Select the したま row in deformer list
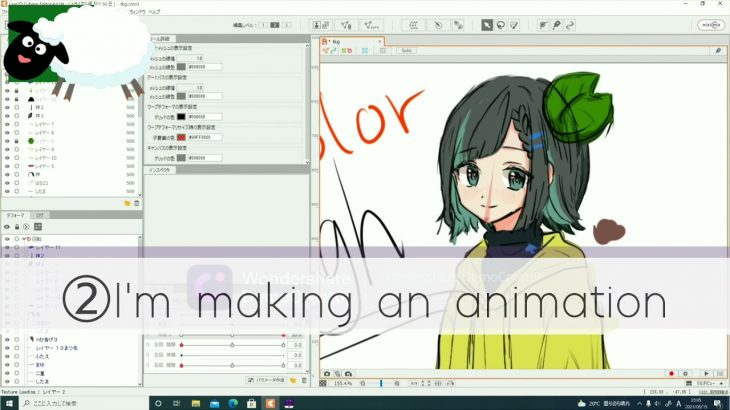 [x=41, y=382]
